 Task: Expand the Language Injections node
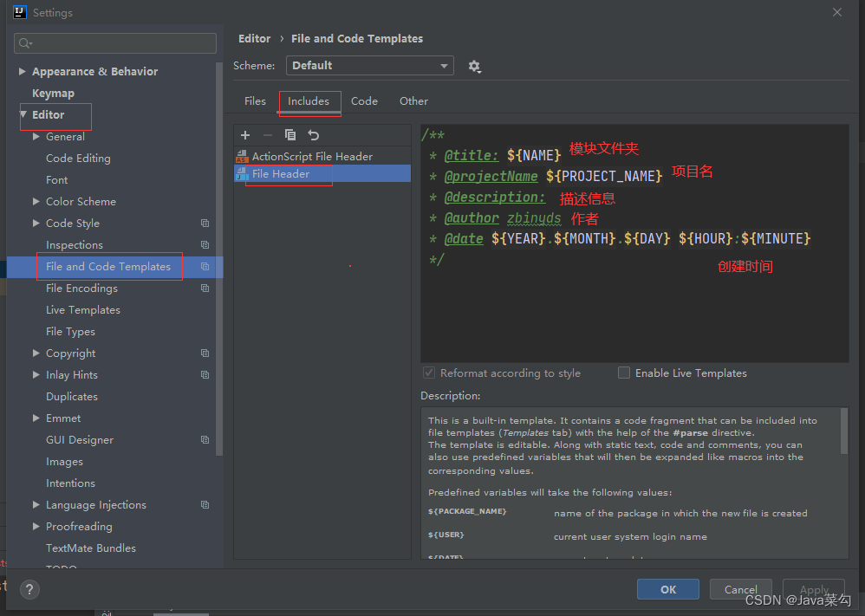[x=36, y=504]
